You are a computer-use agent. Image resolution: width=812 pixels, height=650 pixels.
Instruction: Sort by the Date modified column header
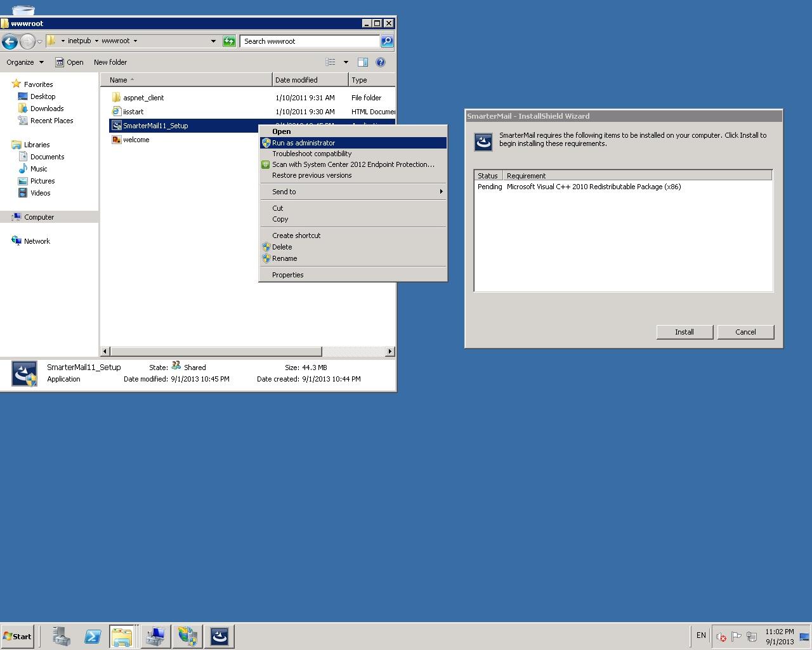tap(310, 80)
